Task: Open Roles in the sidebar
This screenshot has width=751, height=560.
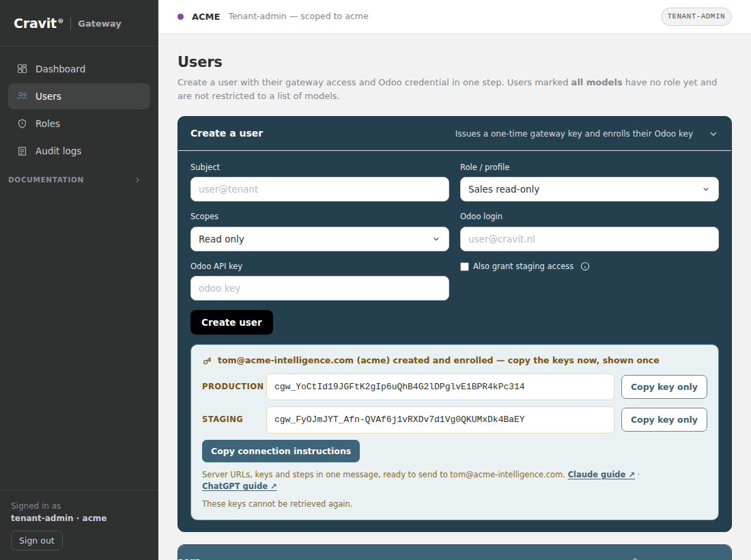Action: pyautogui.click(x=79, y=124)
